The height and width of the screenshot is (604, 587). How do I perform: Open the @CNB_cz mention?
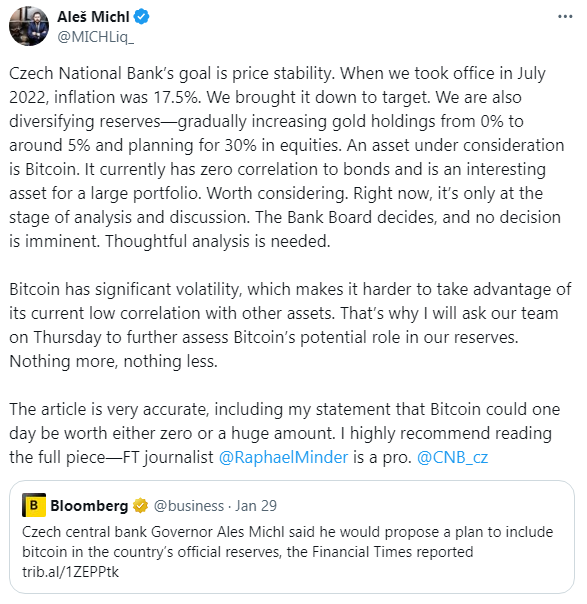point(453,457)
